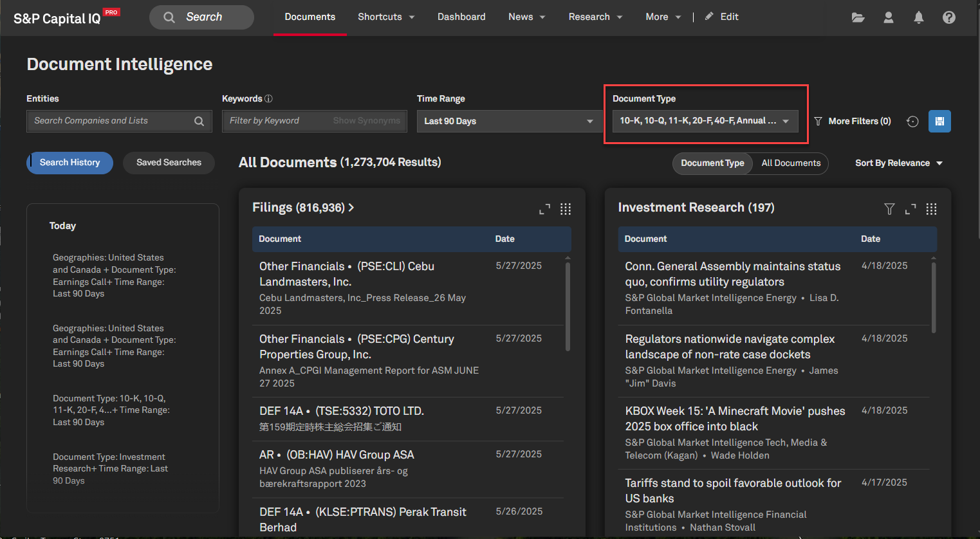Click Investment Research Document column header
Screen dimensions: 980x539
point(645,239)
